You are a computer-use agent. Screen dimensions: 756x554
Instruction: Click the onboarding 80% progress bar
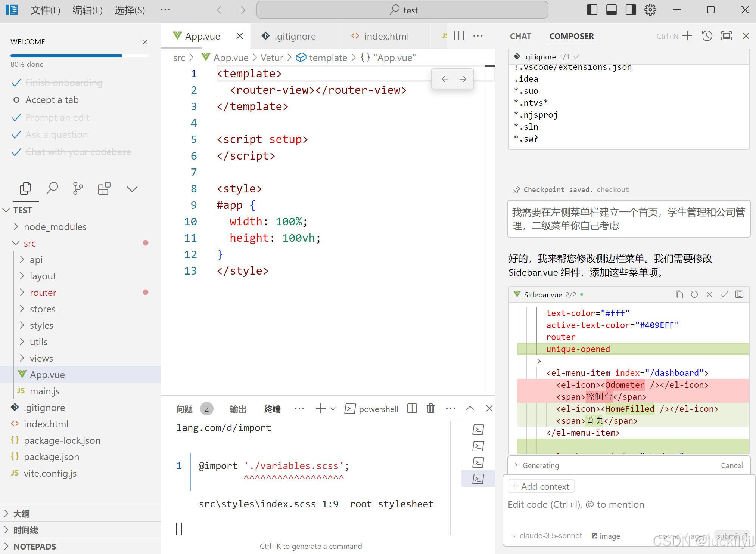click(x=80, y=56)
